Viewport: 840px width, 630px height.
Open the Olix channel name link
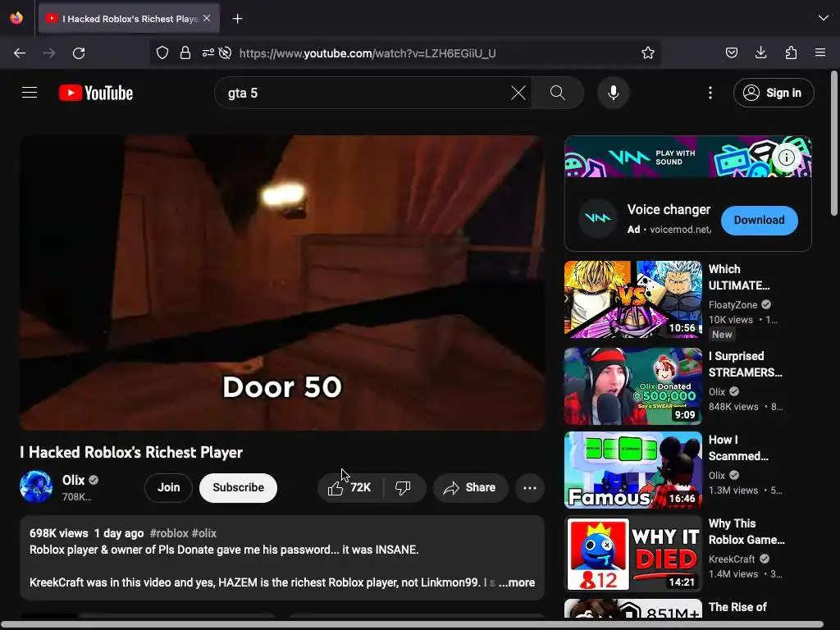tap(73, 480)
